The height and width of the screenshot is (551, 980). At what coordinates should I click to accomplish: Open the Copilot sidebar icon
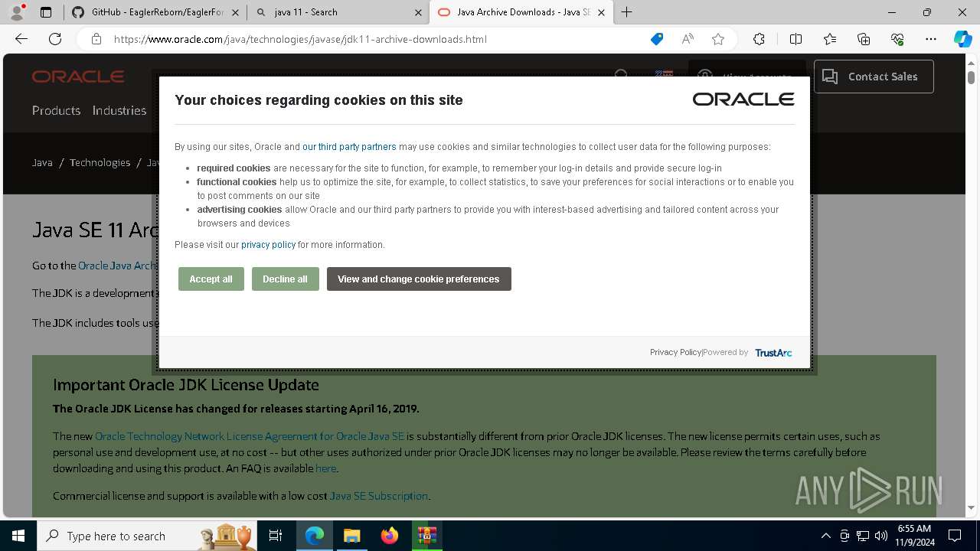(x=962, y=39)
